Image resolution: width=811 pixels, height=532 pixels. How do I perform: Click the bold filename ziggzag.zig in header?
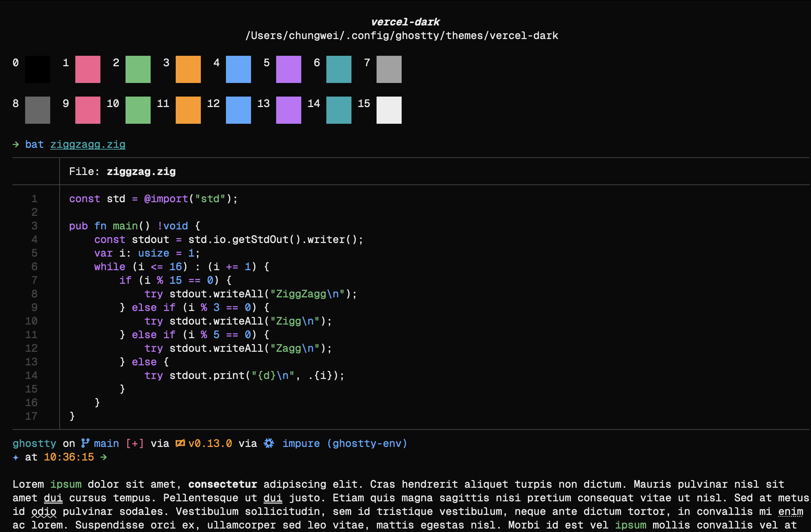[x=141, y=172]
